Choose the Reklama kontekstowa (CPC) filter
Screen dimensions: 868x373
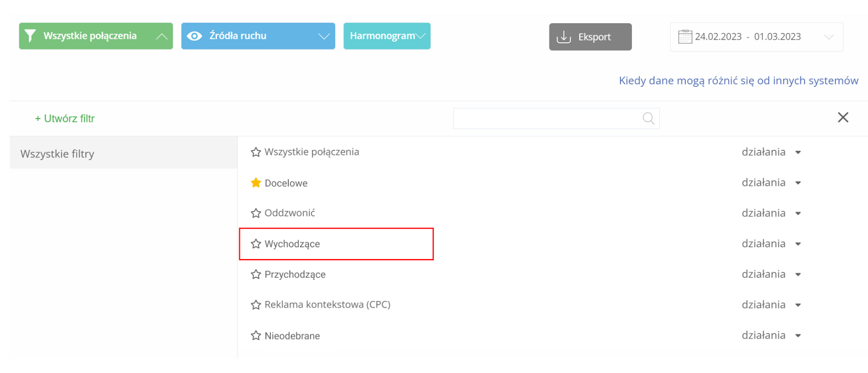327,305
